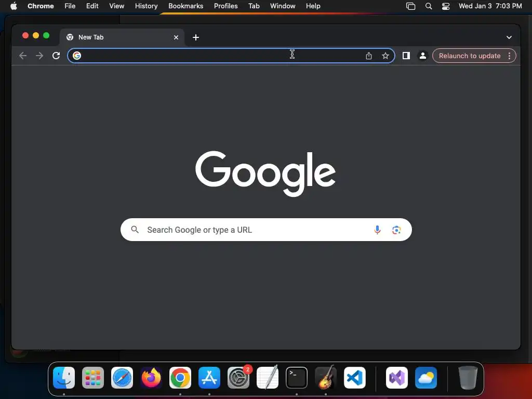Screen dimensions: 532x399
Task: Open the History menu
Action: [x=146, y=6]
